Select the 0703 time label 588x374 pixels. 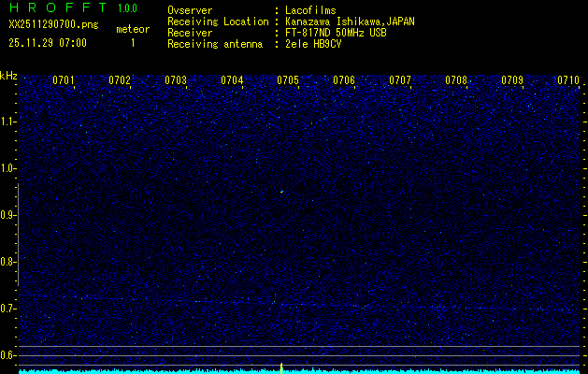click(x=176, y=80)
